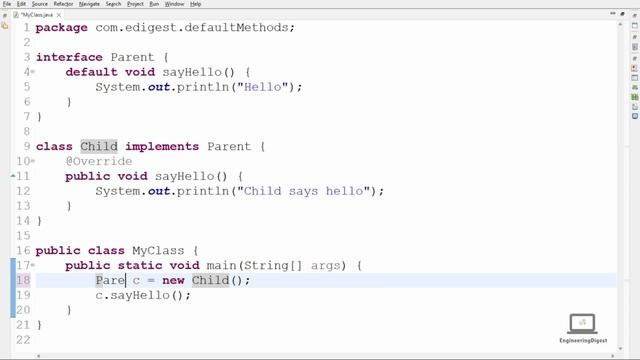This screenshot has height=360, width=640.
Task: Click the 'package' keyword on line 1
Action: [x=62, y=28]
